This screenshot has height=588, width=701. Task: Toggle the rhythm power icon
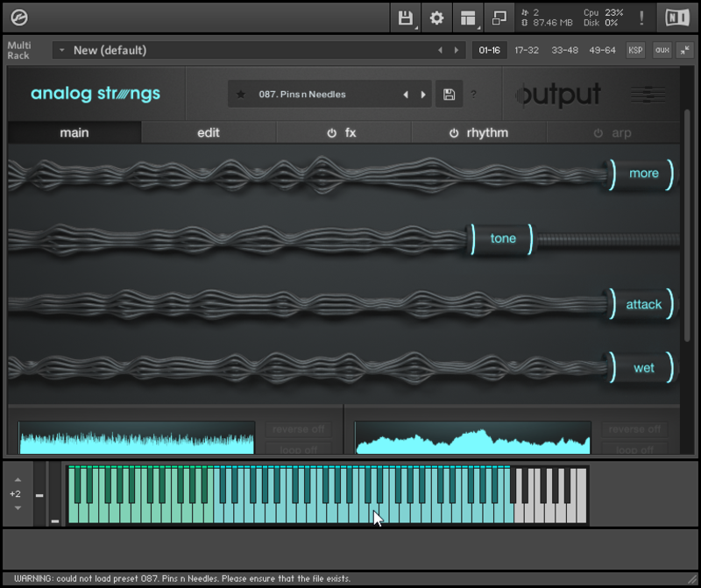454,133
